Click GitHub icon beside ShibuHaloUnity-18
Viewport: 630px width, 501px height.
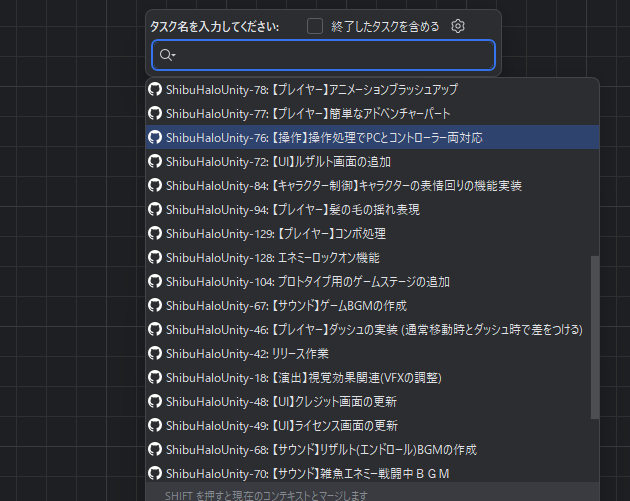tap(155, 378)
